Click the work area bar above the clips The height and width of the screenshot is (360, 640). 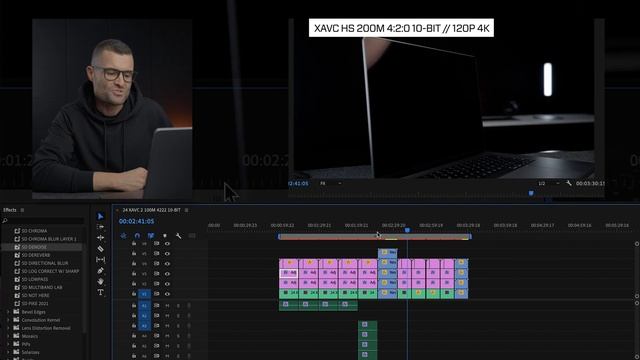click(x=375, y=236)
